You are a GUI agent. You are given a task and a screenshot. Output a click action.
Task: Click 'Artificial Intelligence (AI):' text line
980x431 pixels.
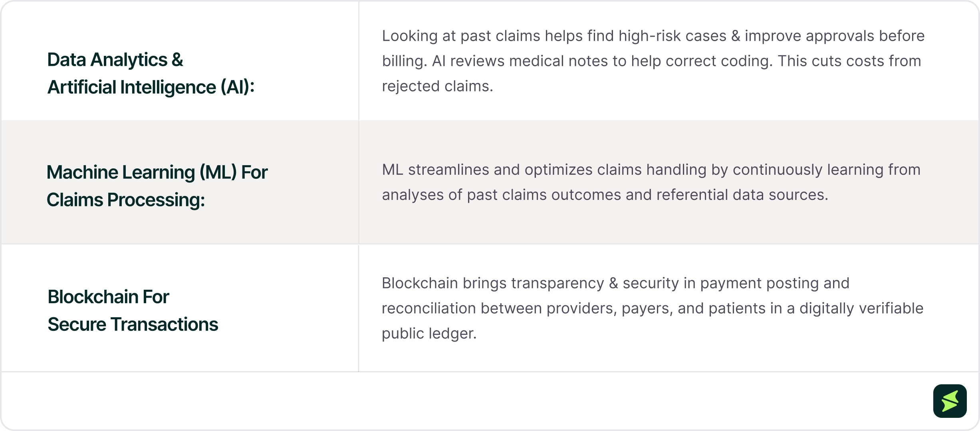tap(151, 87)
